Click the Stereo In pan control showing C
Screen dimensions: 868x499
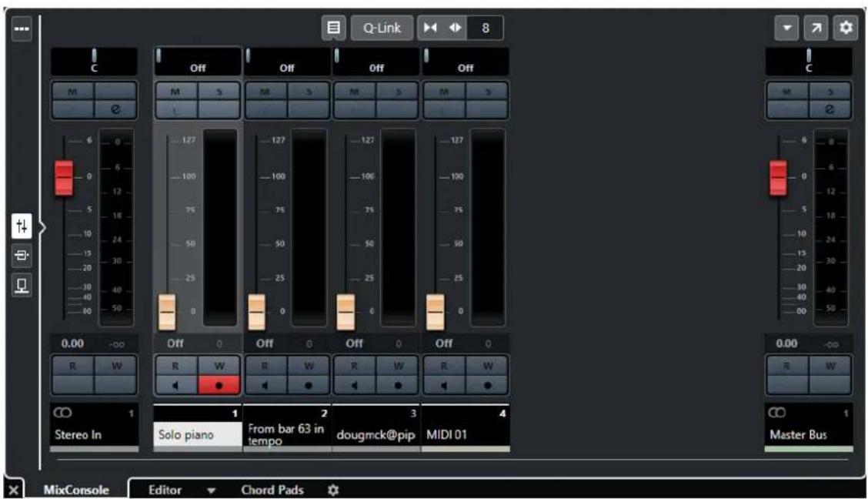[94, 62]
